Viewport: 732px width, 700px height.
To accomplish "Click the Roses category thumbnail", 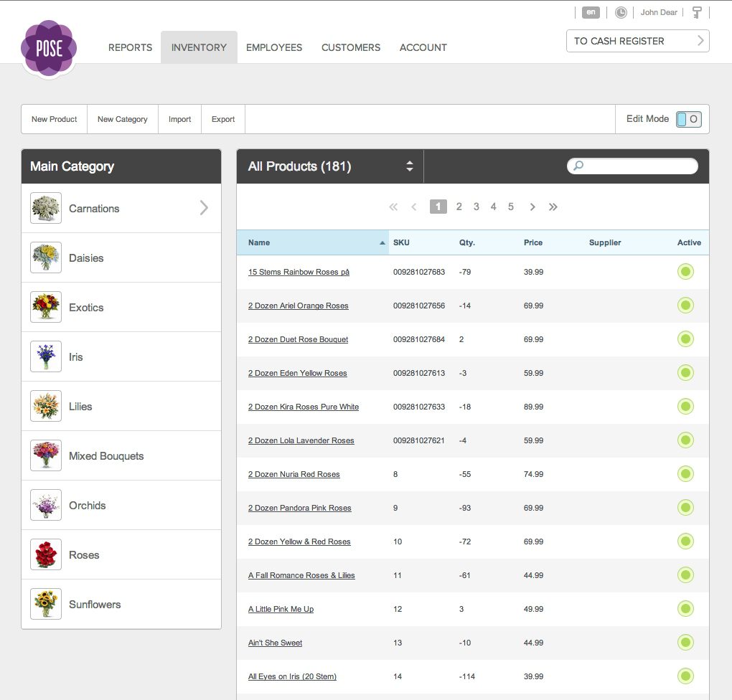I will [x=46, y=554].
